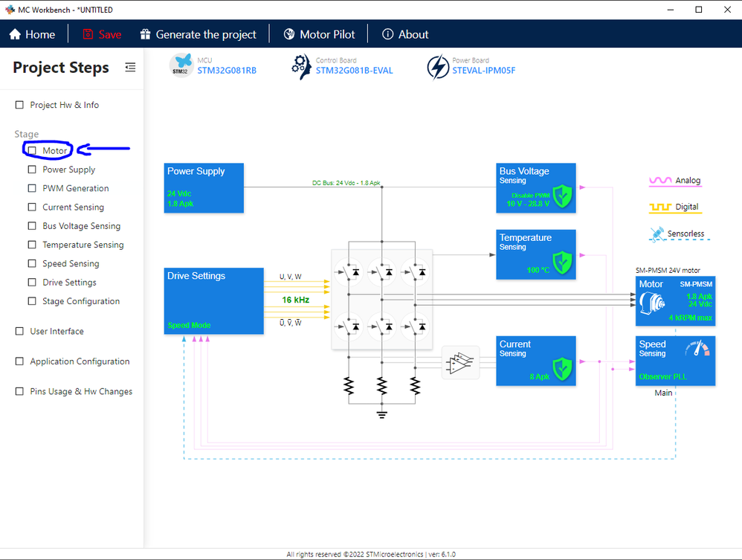Click the upper-right inverter switch

[415, 272]
